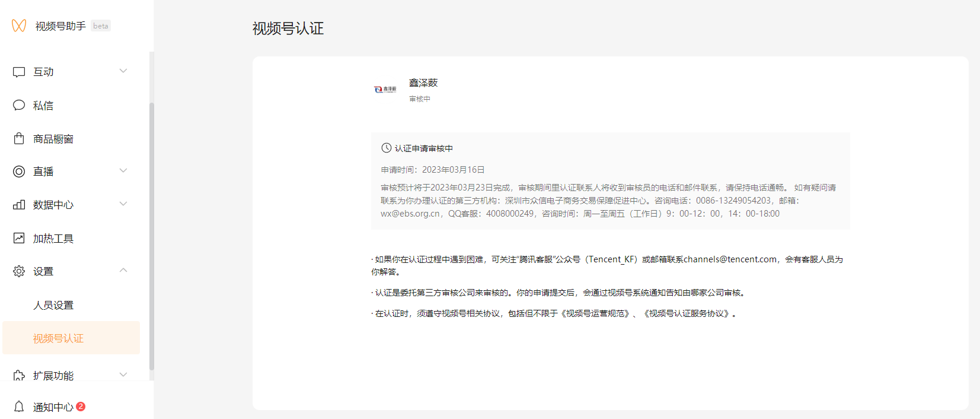Click the clock icon beside 认证申请审核中
The width and height of the screenshot is (980, 419).
pyautogui.click(x=386, y=148)
